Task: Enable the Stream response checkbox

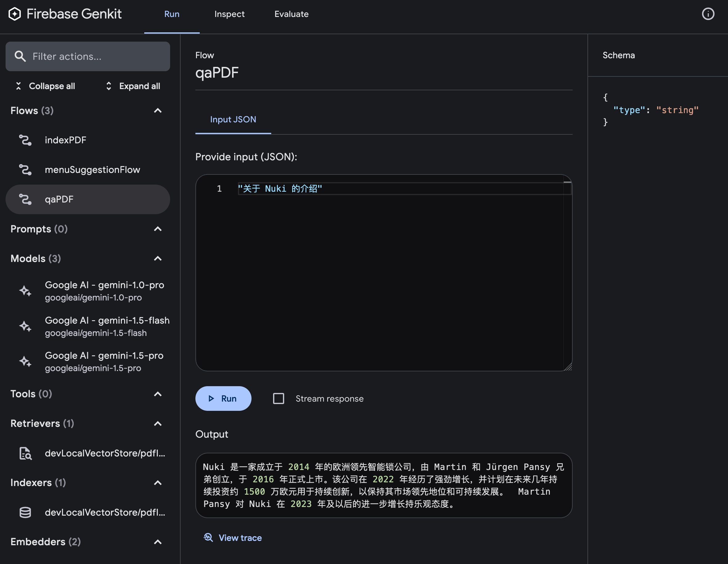Action: pyautogui.click(x=278, y=399)
